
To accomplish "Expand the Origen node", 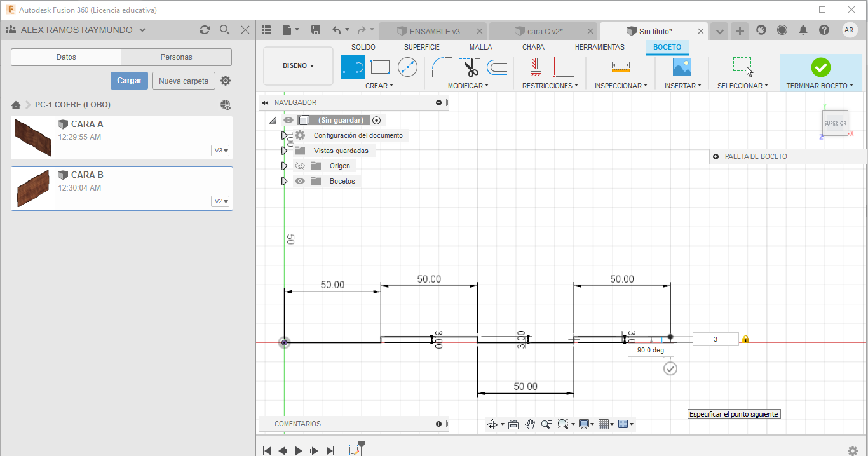I will coord(285,166).
